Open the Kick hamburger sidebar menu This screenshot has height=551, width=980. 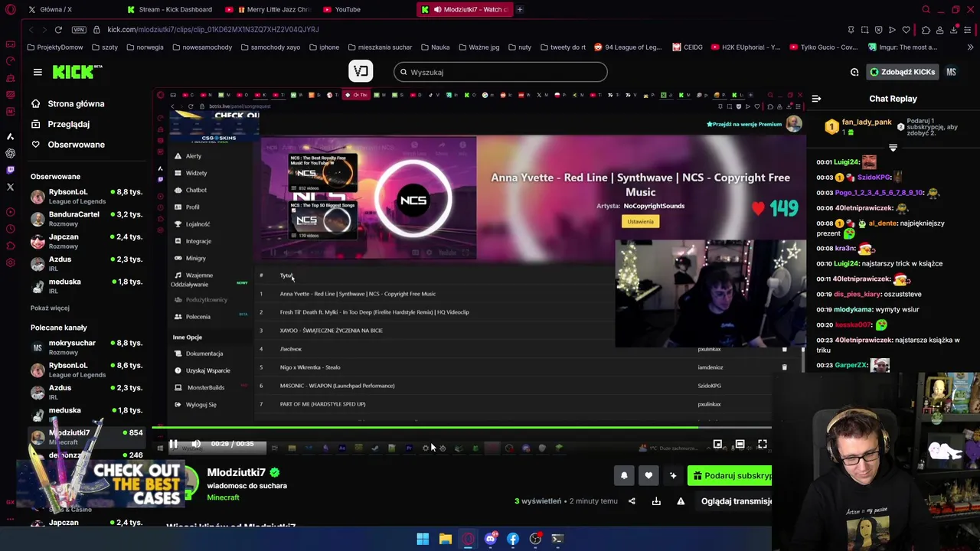coord(38,72)
